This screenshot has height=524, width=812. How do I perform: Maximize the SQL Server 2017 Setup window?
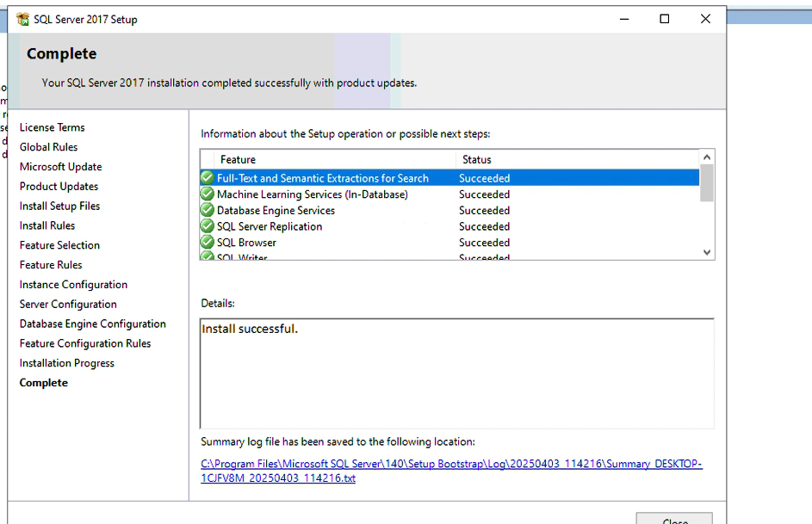(665, 19)
